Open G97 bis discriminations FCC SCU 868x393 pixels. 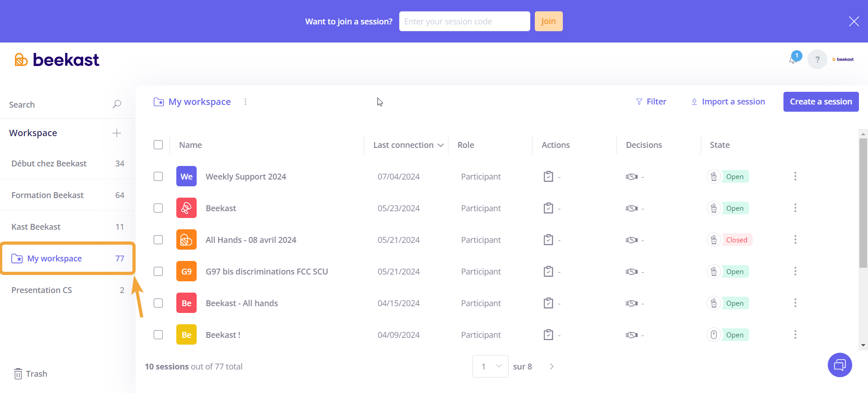(x=267, y=272)
